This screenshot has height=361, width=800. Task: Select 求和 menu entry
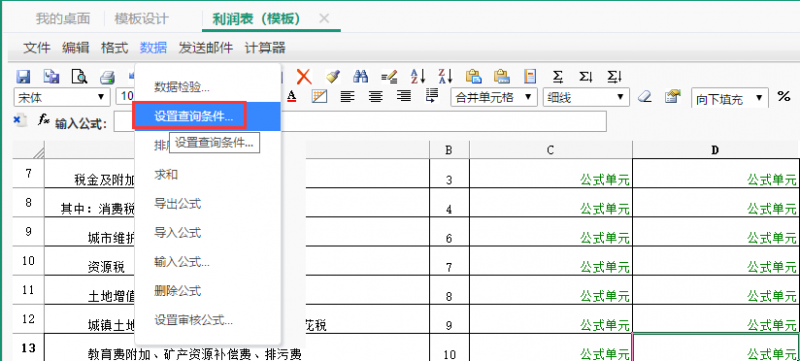click(208, 175)
